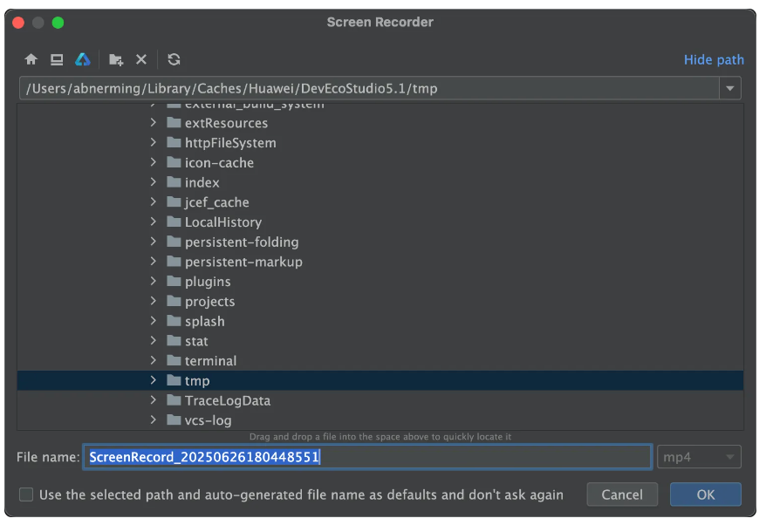766x532 pixels.
Task: Expand the tmp folder chevron
Action: pyautogui.click(x=154, y=381)
